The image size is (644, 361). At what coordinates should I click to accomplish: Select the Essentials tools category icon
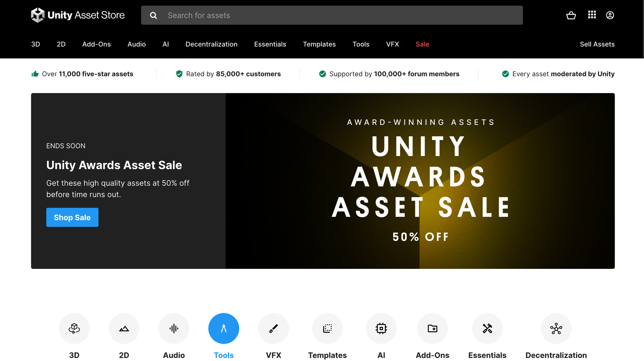click(487, 328)
